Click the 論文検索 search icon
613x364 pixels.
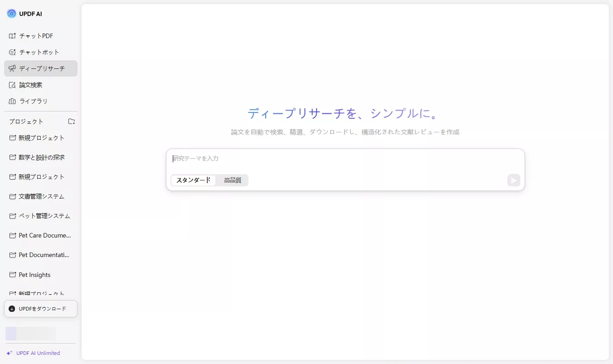tap(12, 85)
